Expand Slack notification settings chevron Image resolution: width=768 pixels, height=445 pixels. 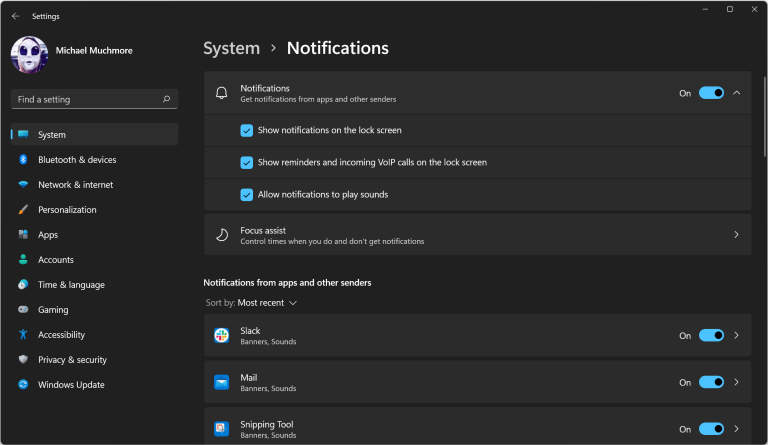pyautogui.click(x=736, y=335)
